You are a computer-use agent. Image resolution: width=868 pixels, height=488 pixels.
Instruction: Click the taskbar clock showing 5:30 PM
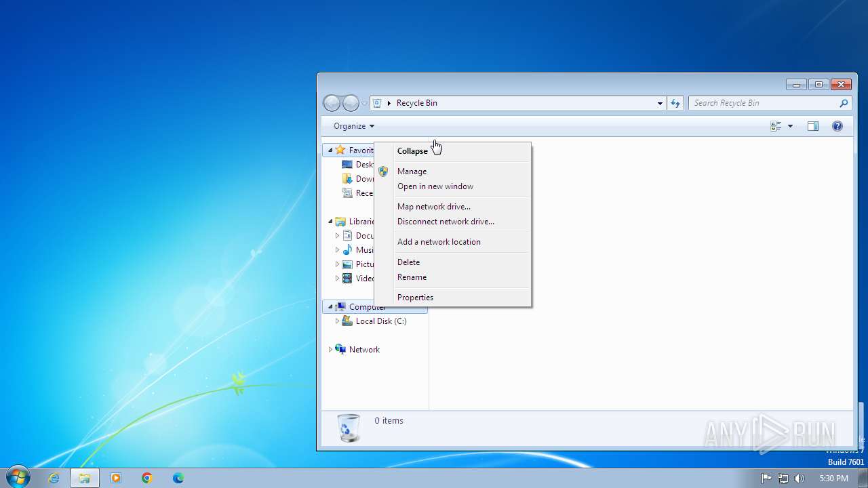pos(833,478)
